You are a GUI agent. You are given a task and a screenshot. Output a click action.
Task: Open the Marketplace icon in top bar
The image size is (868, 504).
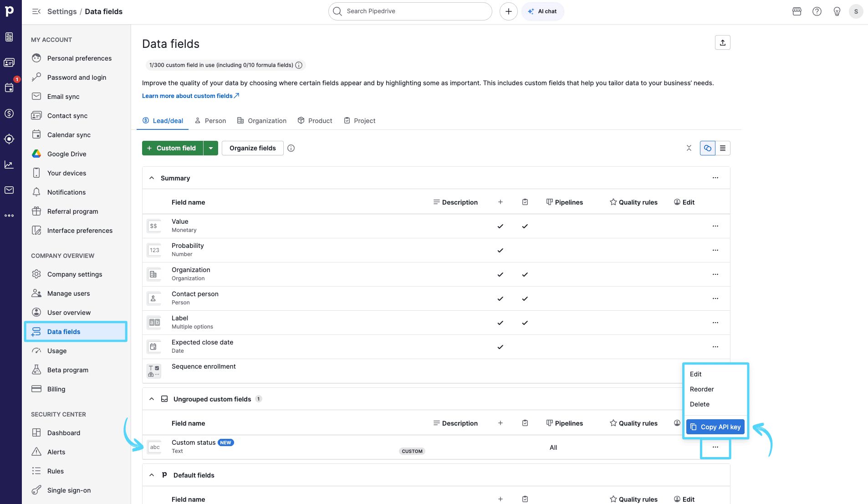797,11
